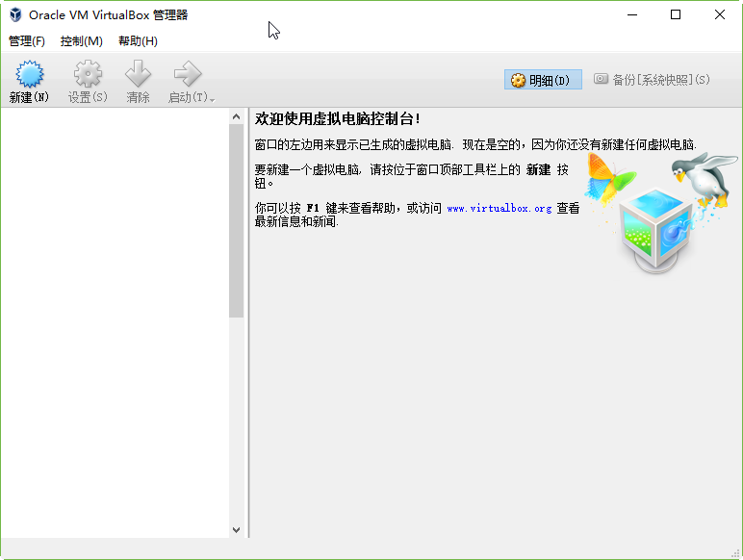
Task: Click the 新建(N) new VM icon
Action: coord(30,74)
